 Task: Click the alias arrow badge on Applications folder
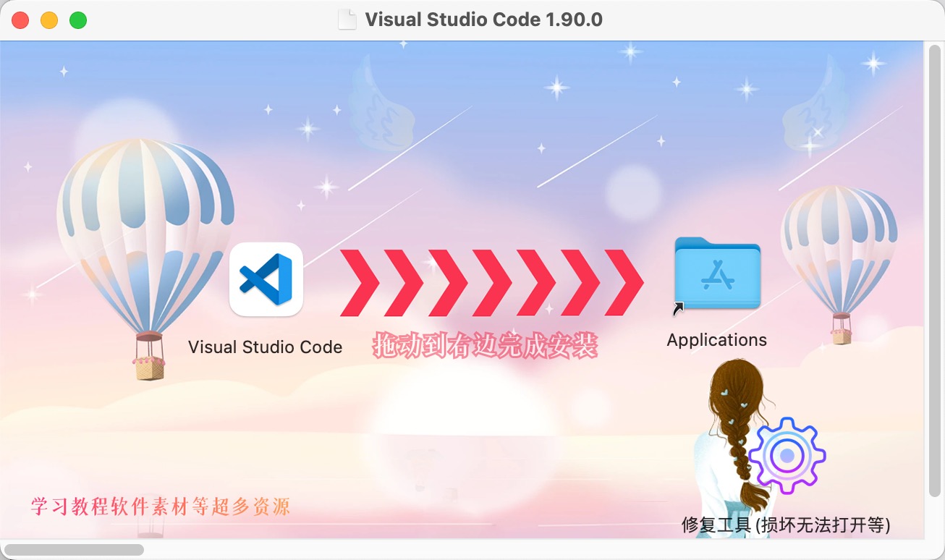pyautogui.click(x=678, y=309)
